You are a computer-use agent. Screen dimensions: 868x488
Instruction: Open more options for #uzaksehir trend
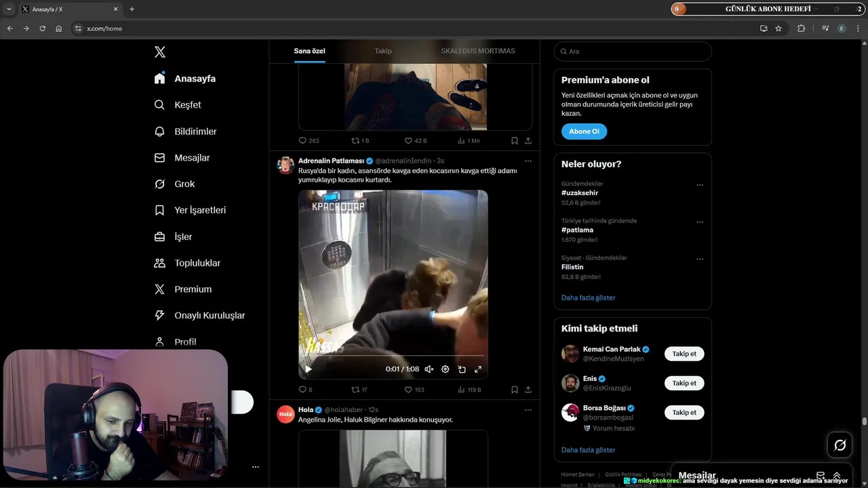(x=700, y=185)
